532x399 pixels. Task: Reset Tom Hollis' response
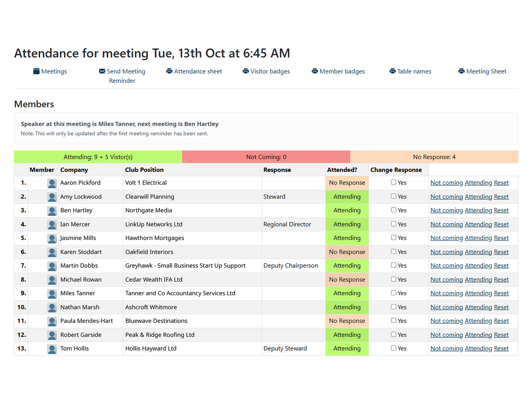pyautogui.click(x=501, y=348)
